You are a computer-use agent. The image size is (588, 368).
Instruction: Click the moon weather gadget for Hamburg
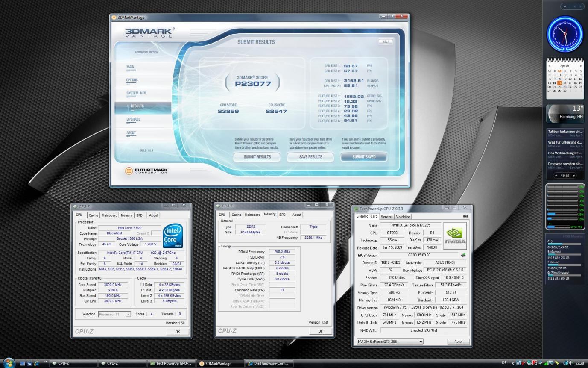coord(565,114)
